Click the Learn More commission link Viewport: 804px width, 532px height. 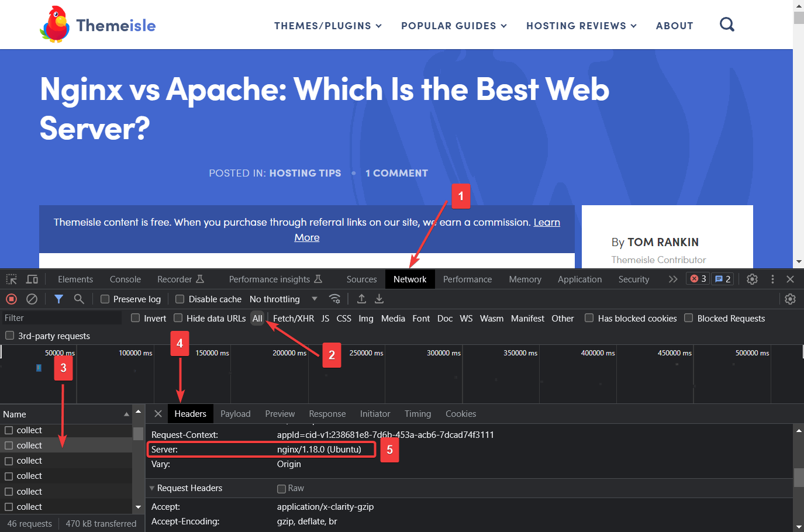[547, 222]
